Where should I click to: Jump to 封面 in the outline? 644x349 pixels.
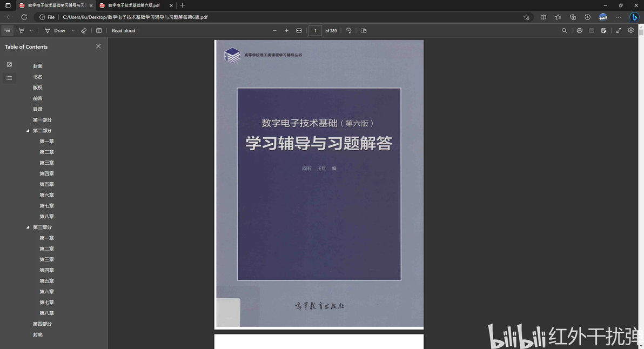38,66
